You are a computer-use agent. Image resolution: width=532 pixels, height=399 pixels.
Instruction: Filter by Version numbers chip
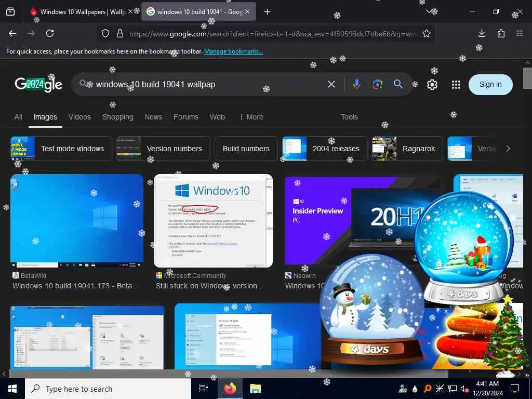[163, 149]
